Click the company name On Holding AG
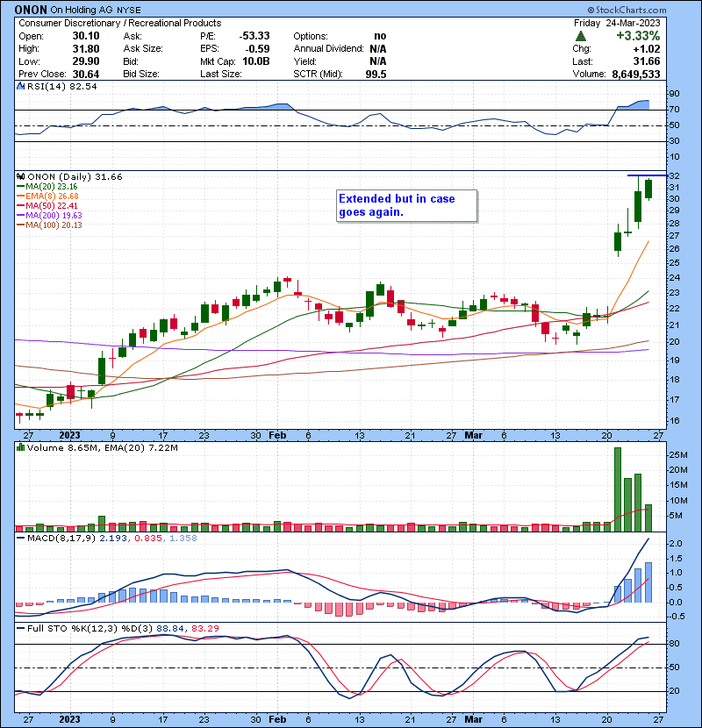 point(80,10)
